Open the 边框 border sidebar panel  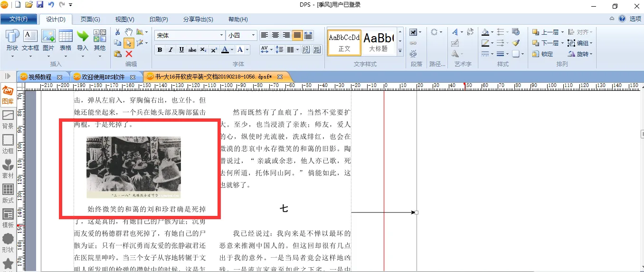pos(8,145)
